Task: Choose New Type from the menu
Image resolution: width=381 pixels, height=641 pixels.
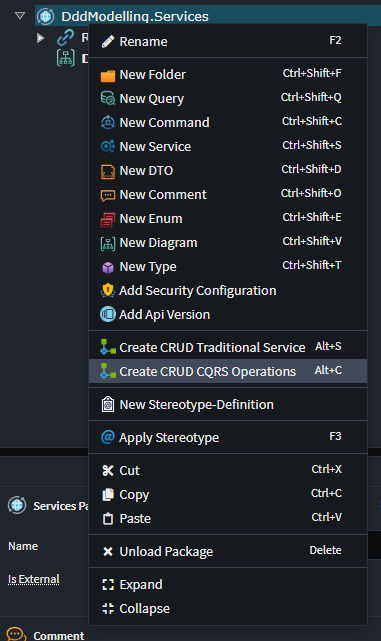Action: click(x=228, y=267)
